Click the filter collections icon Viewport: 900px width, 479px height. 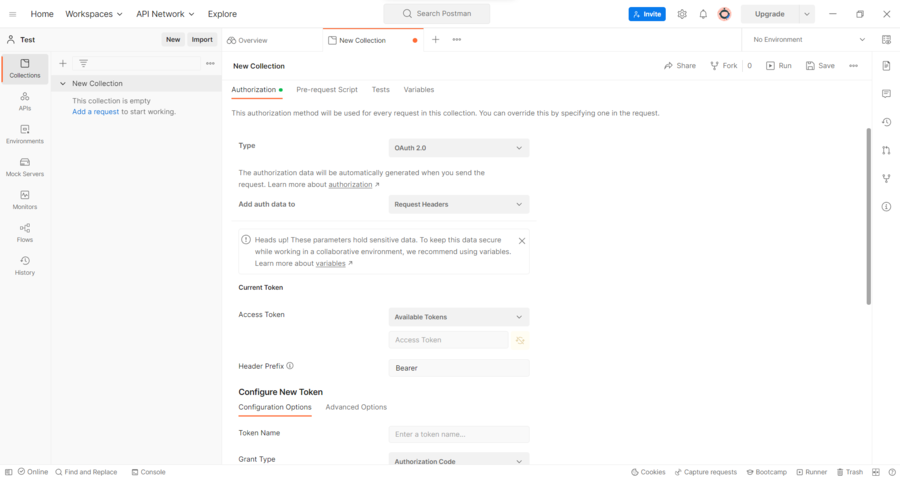(x=83, y=64)
